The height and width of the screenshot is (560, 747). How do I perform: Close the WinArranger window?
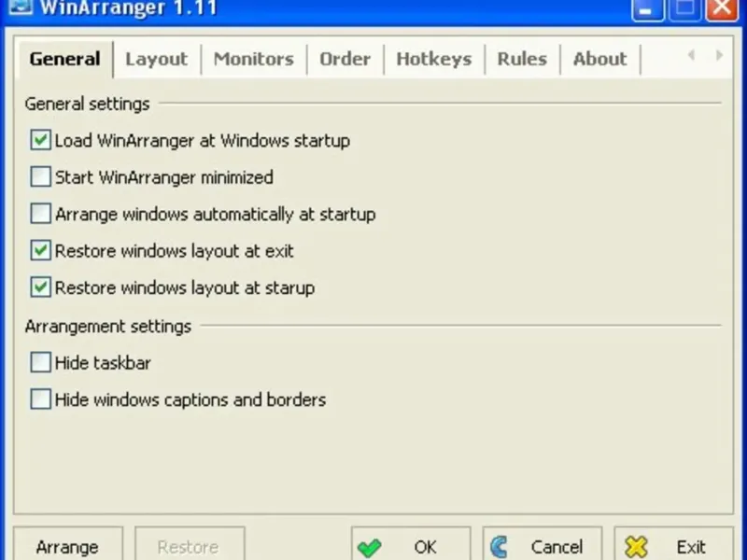(x=721, y=9)
